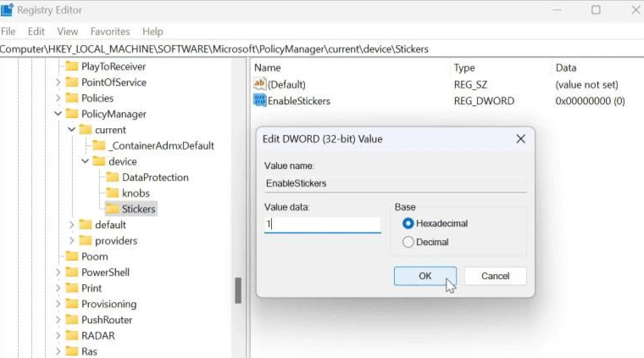Screen dimensions: 644x358
Task: Click the PlayToReceiver folder icon
Action: [x=71, y=66]
